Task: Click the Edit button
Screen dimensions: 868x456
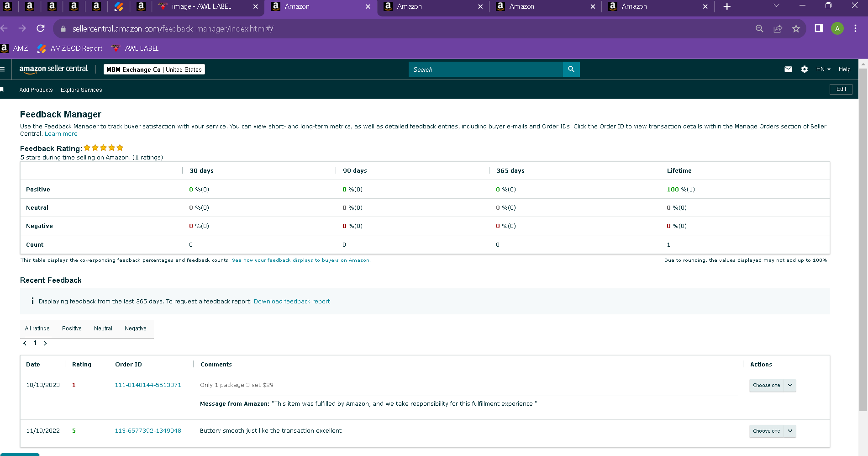Action: point(841,89)
